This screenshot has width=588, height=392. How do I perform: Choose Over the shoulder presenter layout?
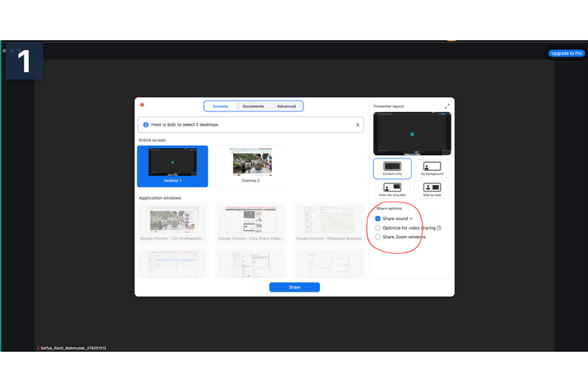[x=392, y=190]
